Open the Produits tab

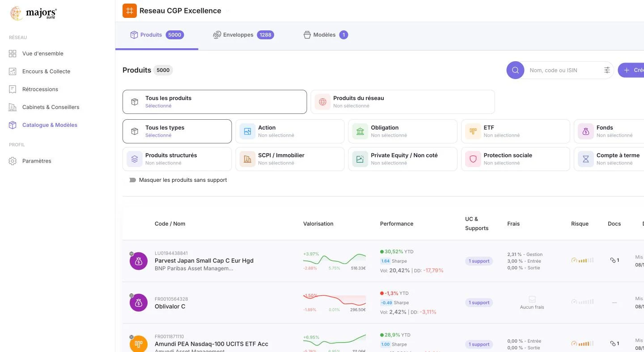[157, 35]
